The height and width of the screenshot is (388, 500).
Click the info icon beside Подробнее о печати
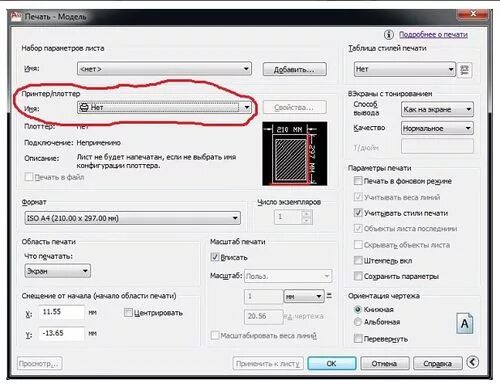pos(388,34)
